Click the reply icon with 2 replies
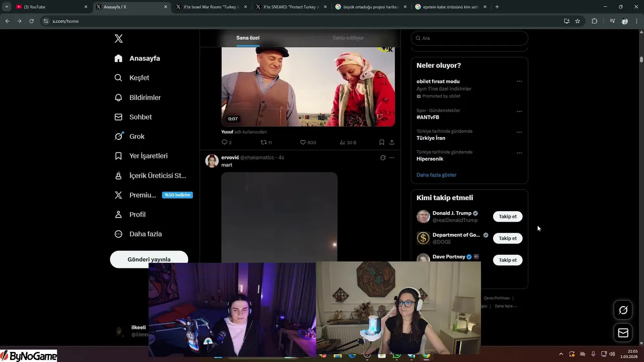Viewport: 644px width, 362px height. (x=226, y=142)
